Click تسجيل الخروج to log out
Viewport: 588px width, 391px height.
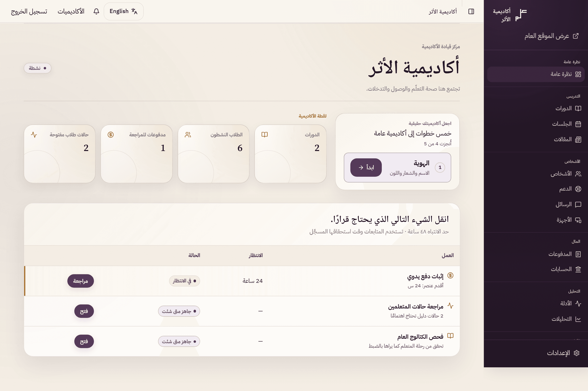point(29,11)
